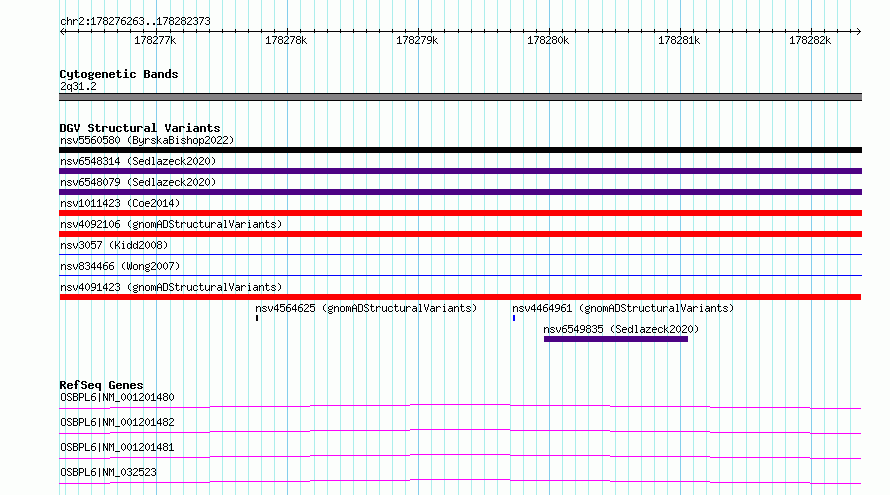The height and width of the screenshot is (495, 890).
Task: Open nsv6549835 (Sedlazeck2020) variant label
Action: 621,329
